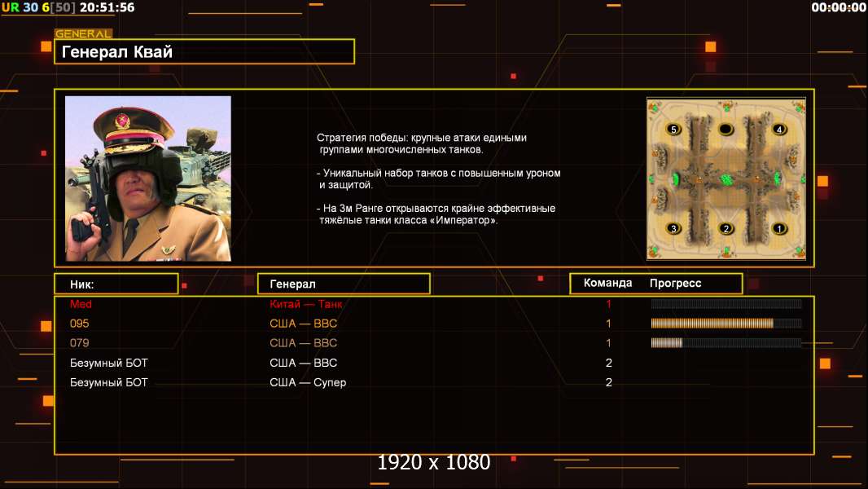Click start position 5 on the minimap

tap(673, 130)
